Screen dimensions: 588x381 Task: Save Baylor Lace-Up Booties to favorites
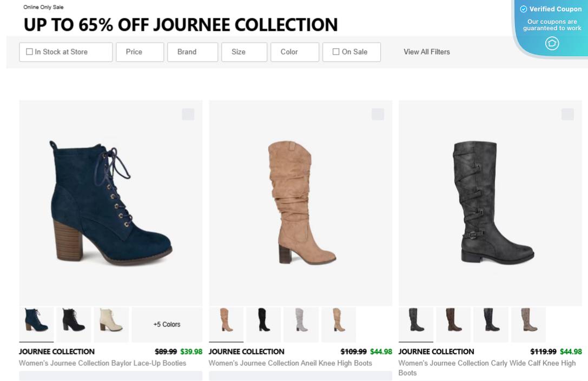click(188, 115)
